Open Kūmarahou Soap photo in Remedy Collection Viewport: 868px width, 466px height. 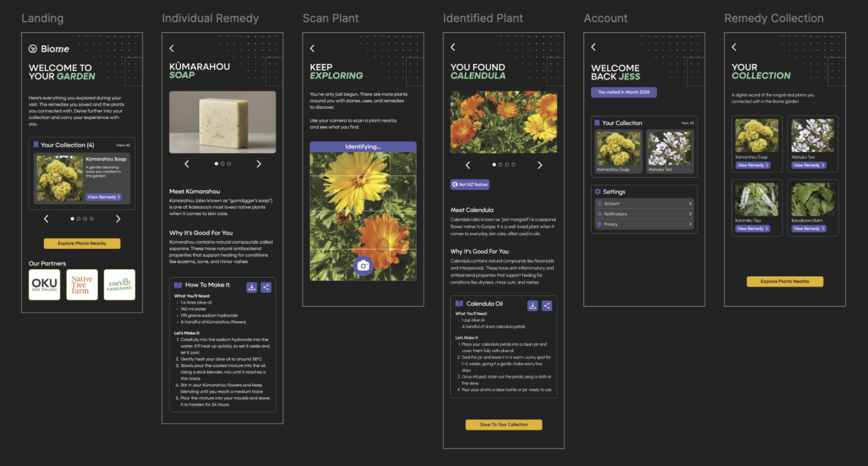(757, 135)
